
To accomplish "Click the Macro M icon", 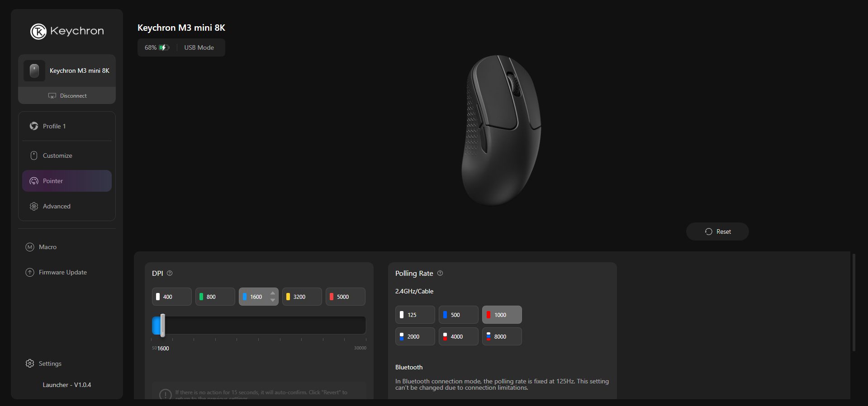I will [30, 247].
